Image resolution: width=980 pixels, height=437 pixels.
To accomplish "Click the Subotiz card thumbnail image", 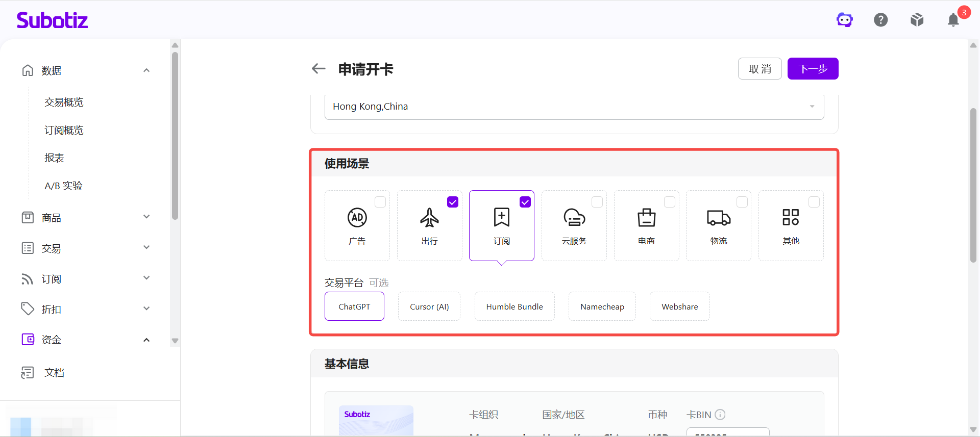I will tap(376, 421).
